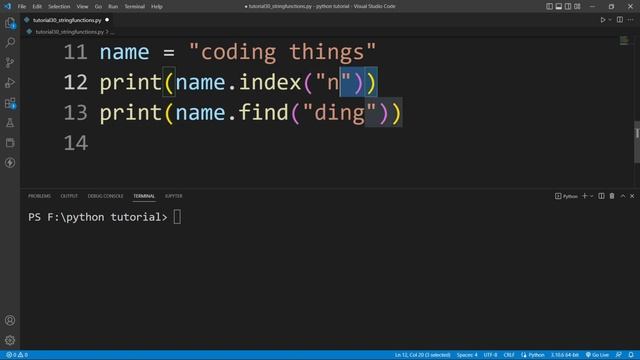This screenshot has width=640, height=360.
Task: Toggle the bottom panel layout button
Action: pos(558,6)
